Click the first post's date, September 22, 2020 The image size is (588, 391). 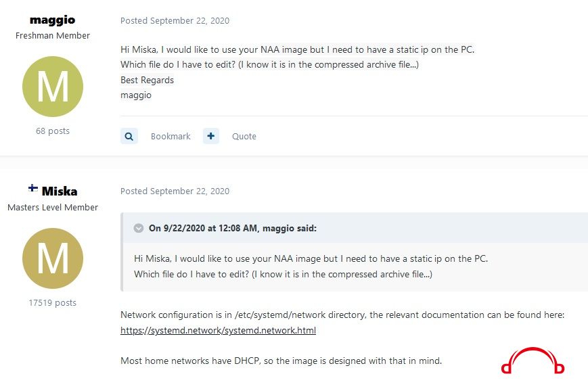[189, 20]
